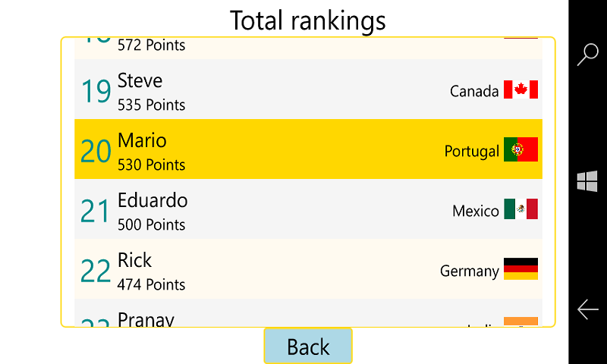Screen dimensions: 607x364
Task: Tap the Mexico flag icon
Action: (x=521, y=209)
